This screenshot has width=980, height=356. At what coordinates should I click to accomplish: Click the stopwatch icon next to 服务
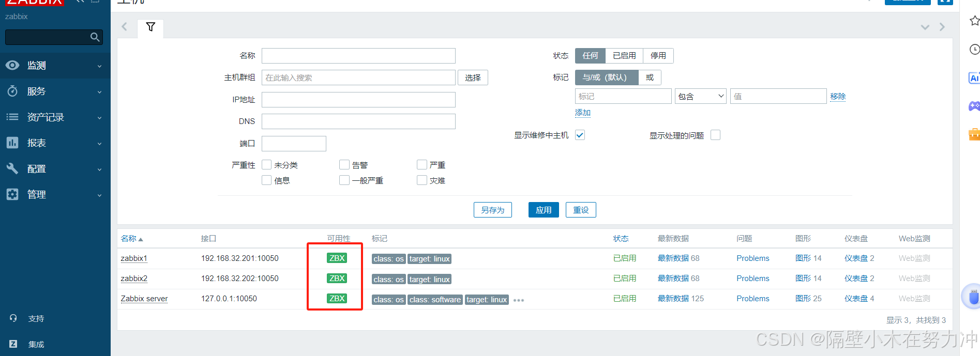click(x=12, y=91)
